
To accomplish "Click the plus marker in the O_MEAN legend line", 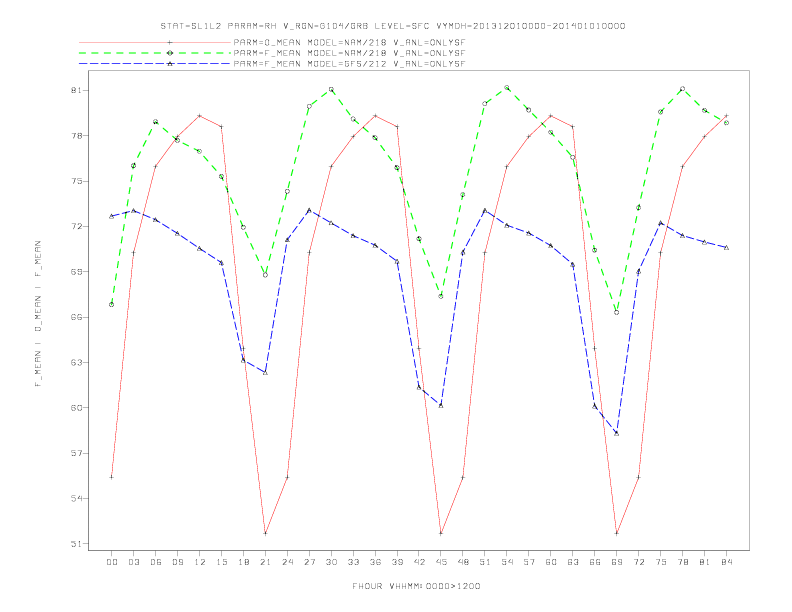I will (x=170, y=42).
